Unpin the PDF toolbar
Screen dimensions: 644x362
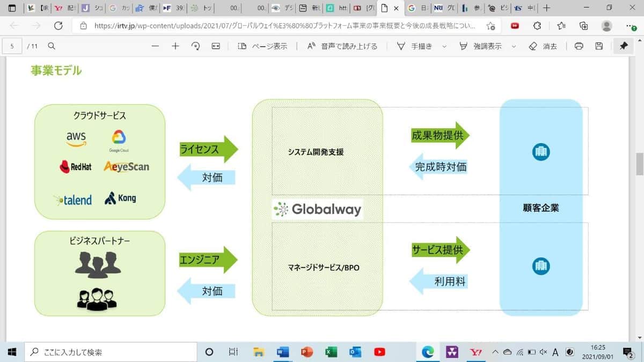click(623, 46)
